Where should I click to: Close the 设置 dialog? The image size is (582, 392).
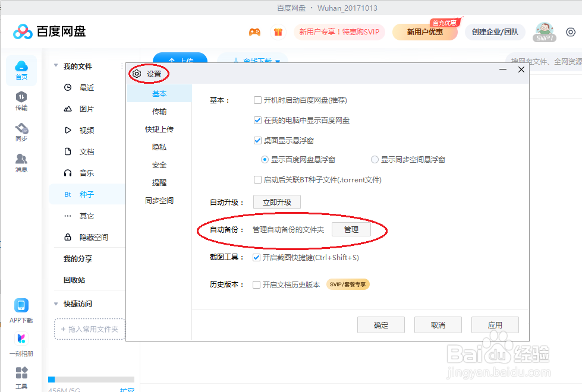pos(521,69)
